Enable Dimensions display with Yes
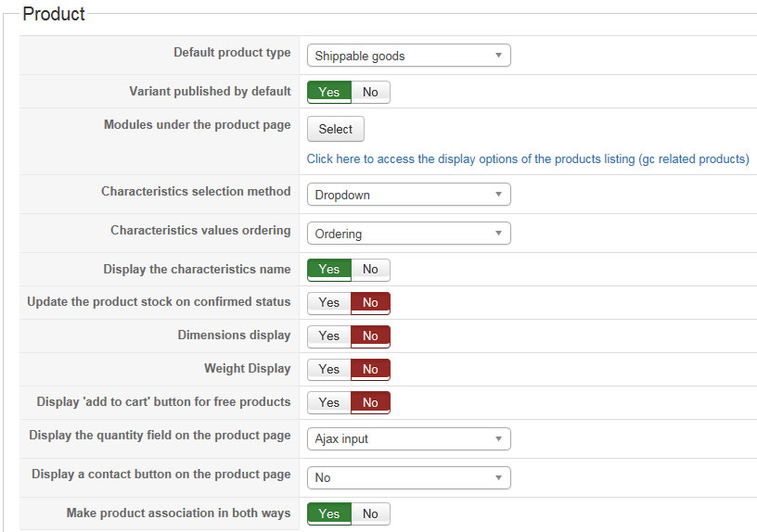 (329, 336)
